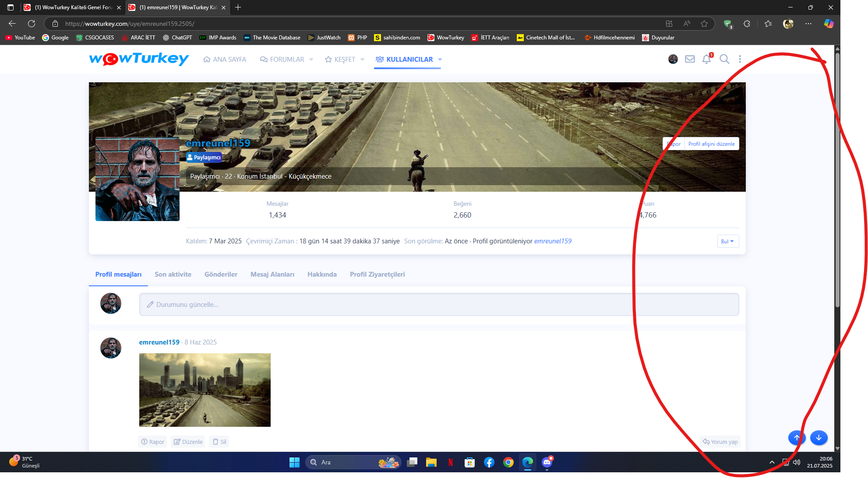868x478 pixels.
Task: Expand the KEŞFET dropdown arrow
Action: click(x=362, y=60)
